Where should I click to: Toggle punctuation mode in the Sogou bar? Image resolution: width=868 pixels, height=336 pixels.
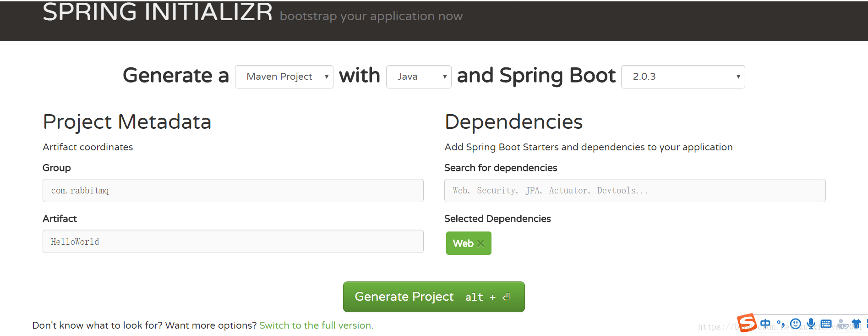[x=781, y=324]
